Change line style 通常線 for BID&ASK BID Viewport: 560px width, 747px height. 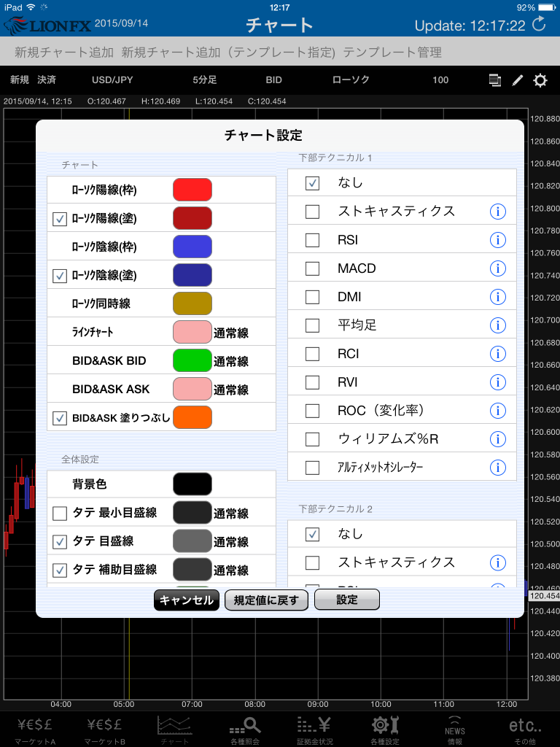pyautogui.click(x=231, y=362)
